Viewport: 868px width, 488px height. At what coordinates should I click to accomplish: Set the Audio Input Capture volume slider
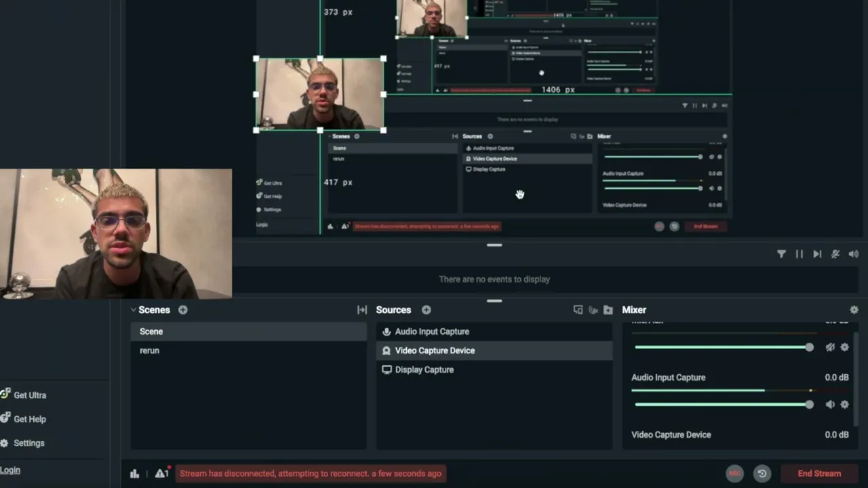[724, 405]
